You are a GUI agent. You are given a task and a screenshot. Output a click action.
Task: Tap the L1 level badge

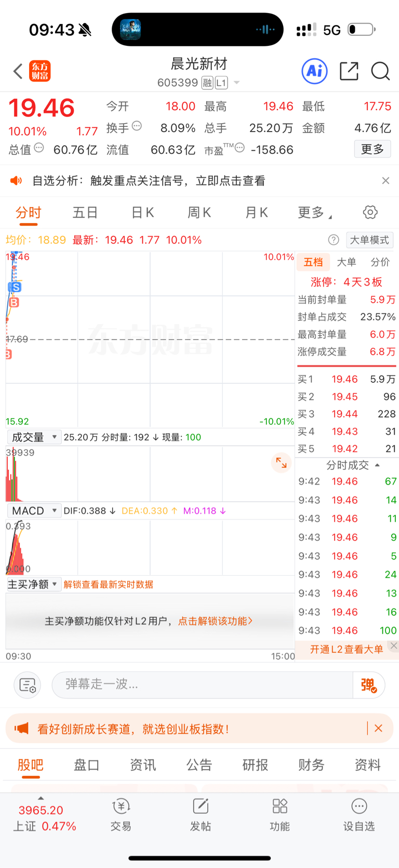pos(221,83)
